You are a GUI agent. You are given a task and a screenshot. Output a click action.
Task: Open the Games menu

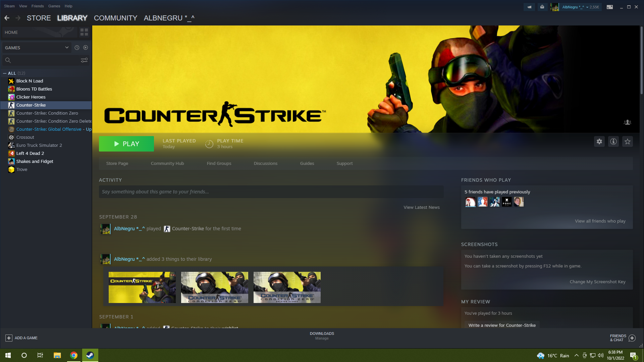tap(54, 6)
